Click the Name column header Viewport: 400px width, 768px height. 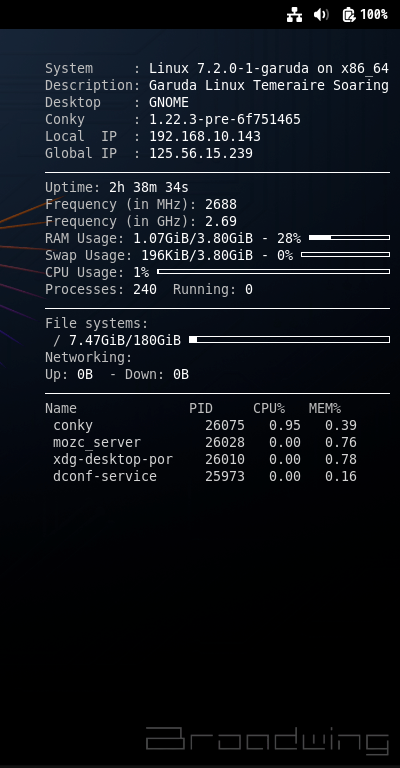pyautogui.click(x=61, y=408)
